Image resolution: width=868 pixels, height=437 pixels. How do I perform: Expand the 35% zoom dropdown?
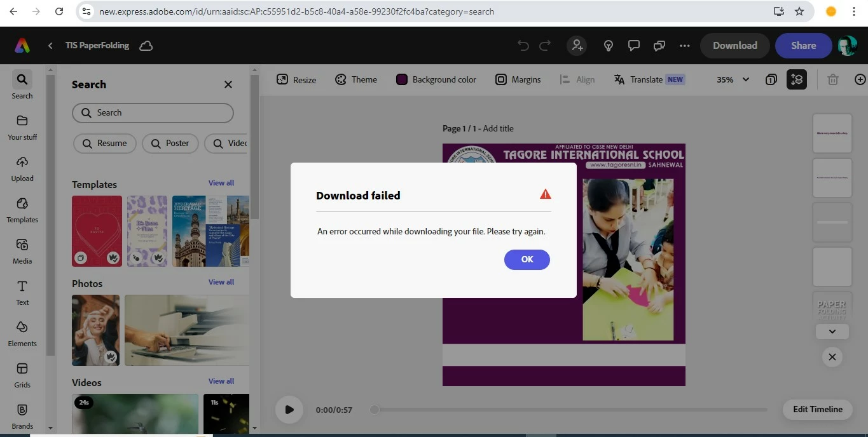pyautogui.click(x=733, y=79)
